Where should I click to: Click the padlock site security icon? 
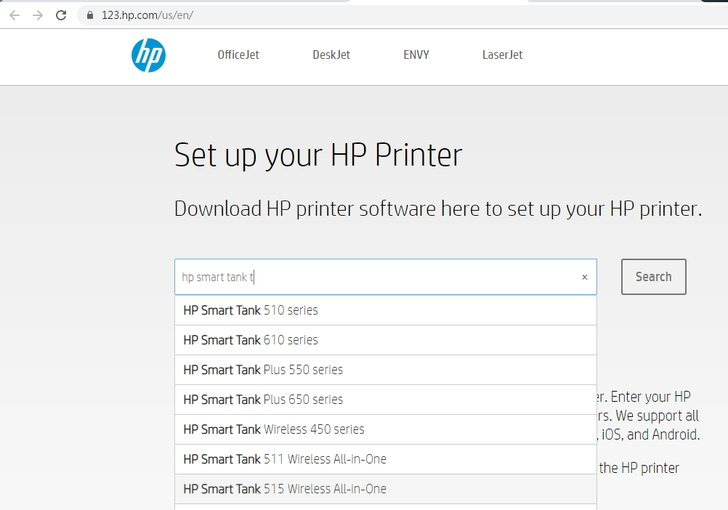point(90,15)
